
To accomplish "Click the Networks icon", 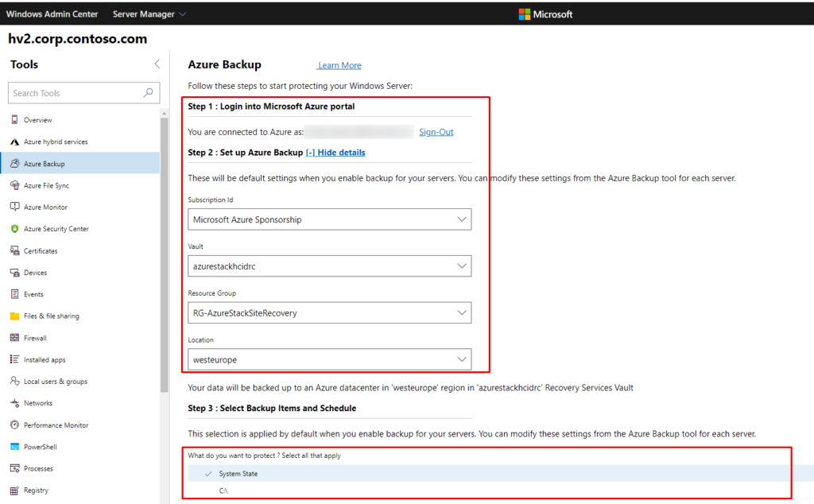I will (x=14, y=403).
